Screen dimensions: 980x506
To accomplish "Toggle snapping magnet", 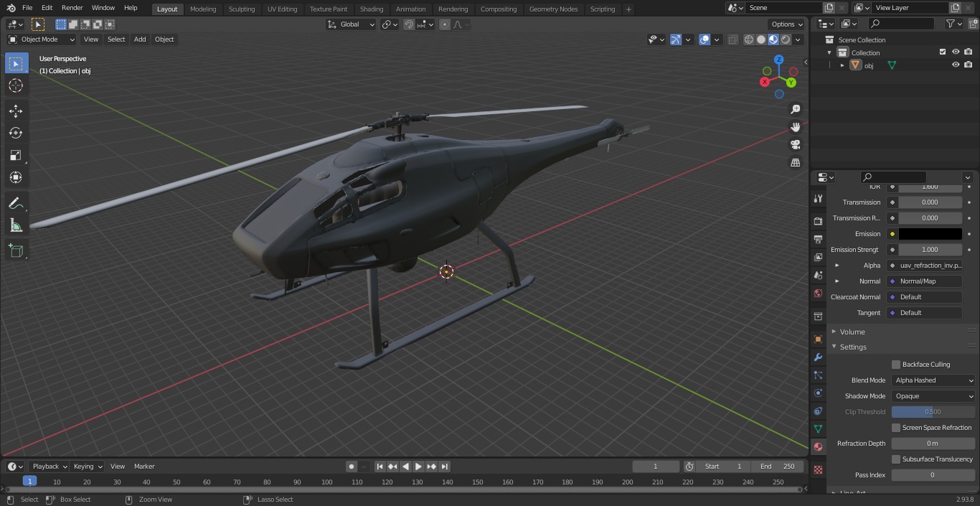I will click(x=409, y=24).
